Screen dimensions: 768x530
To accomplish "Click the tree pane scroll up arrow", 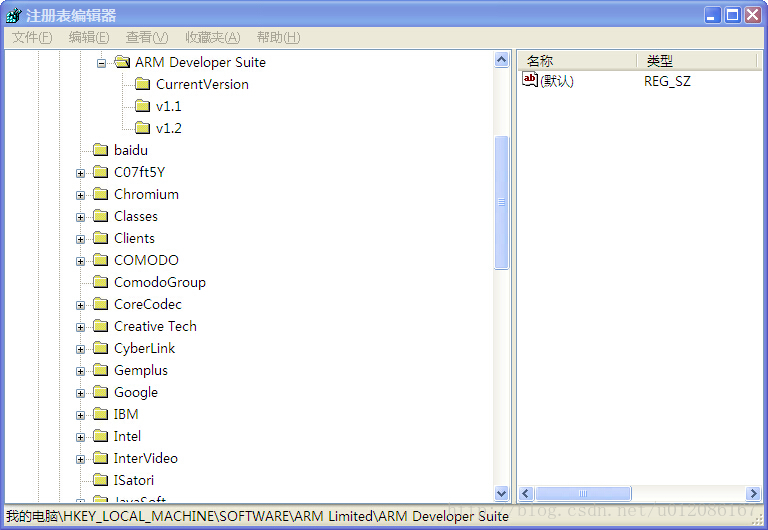I will [502, 60].
